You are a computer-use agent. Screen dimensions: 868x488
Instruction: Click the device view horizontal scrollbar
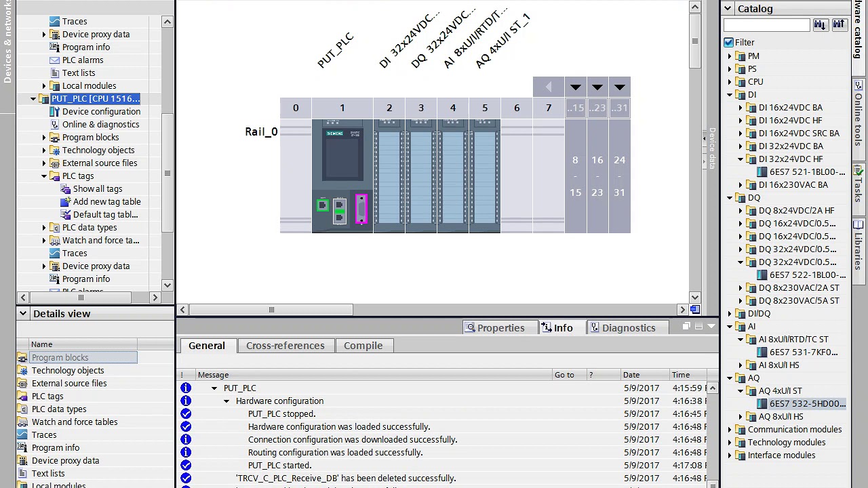coord(271,310)
